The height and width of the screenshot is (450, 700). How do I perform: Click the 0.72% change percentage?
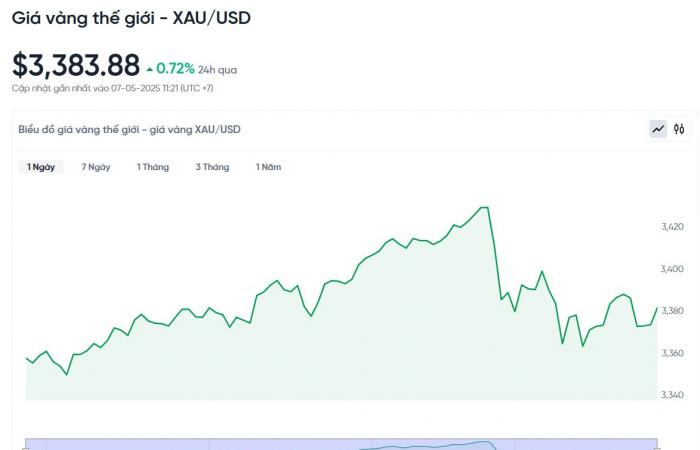point(175,68)
